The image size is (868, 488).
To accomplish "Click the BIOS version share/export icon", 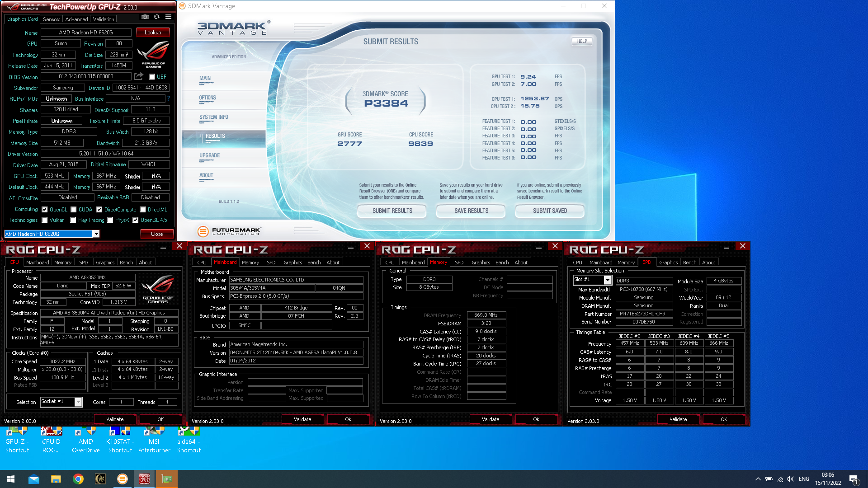I will tap(139, 76).
